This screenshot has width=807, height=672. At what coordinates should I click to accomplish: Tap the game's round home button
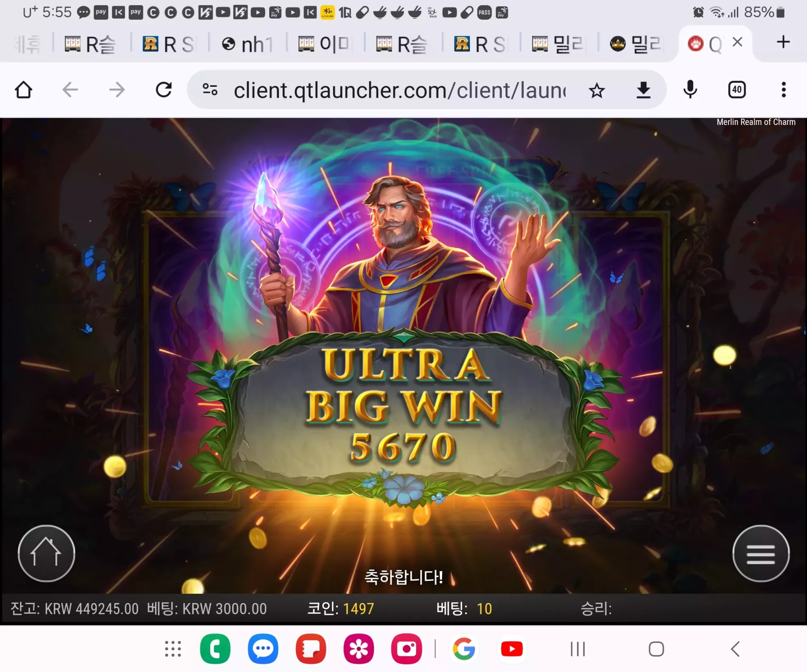46,553
